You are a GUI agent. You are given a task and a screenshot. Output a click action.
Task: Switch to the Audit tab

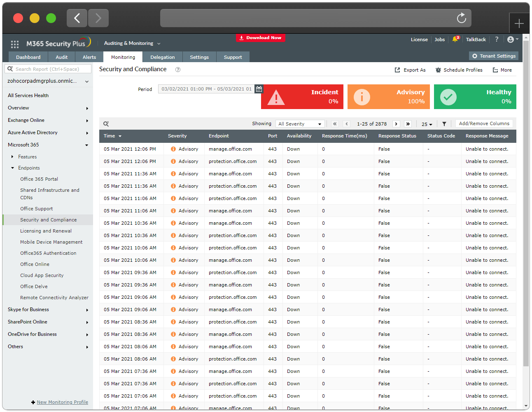click(x=62, y=57)
